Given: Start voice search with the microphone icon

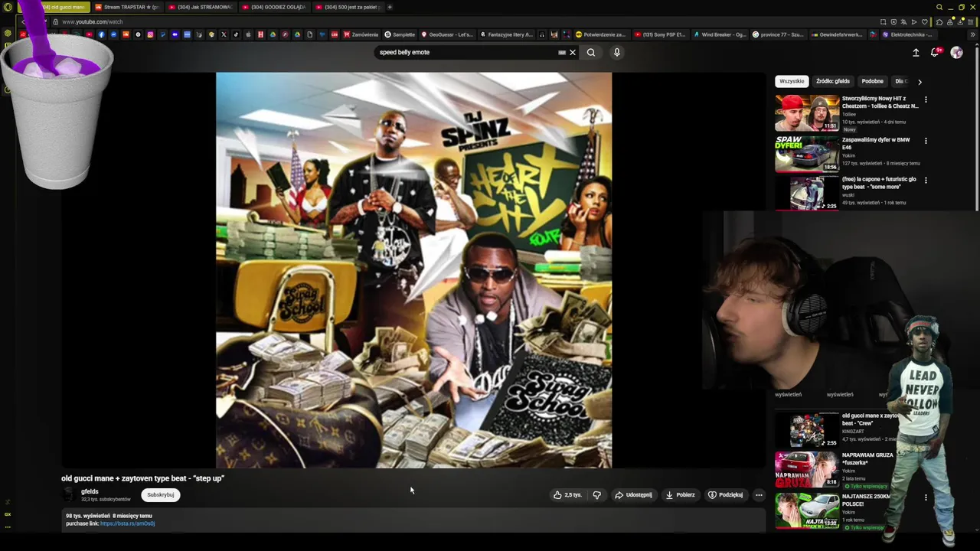Looking at the screenshot, I should tap(616, 52).
